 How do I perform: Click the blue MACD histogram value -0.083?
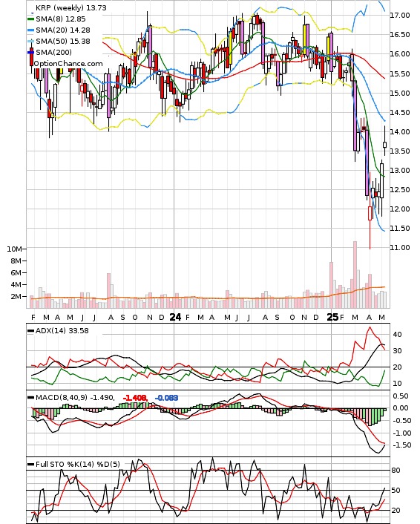click(x=166, y=398)
